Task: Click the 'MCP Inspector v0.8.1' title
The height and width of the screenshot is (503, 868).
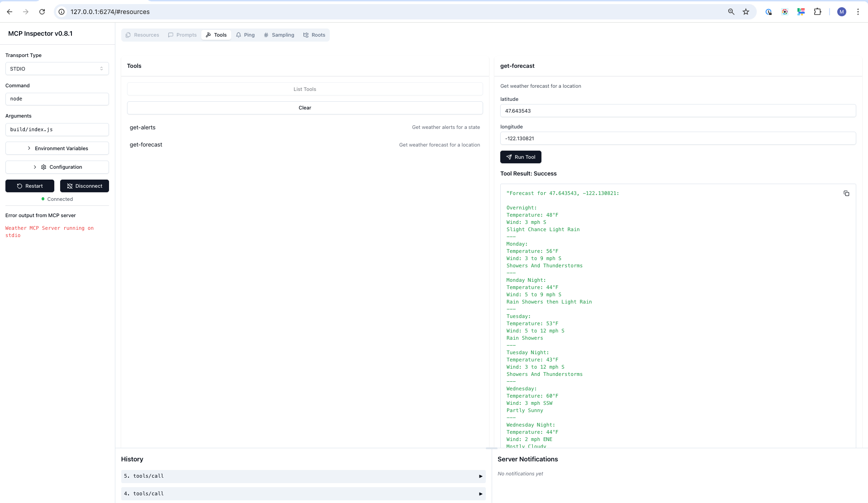Action: [x=40, y=33]
